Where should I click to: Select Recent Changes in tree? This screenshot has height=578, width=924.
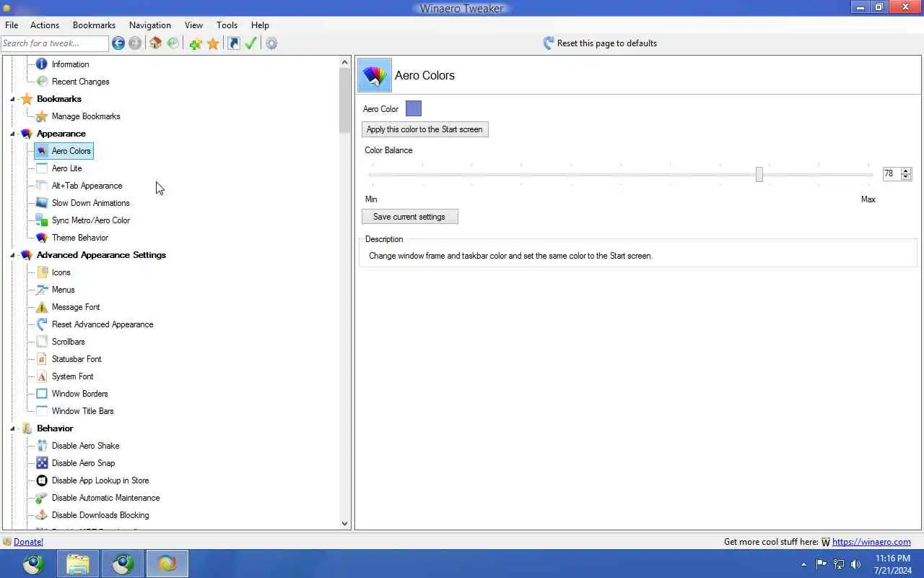tap(80, 82)
